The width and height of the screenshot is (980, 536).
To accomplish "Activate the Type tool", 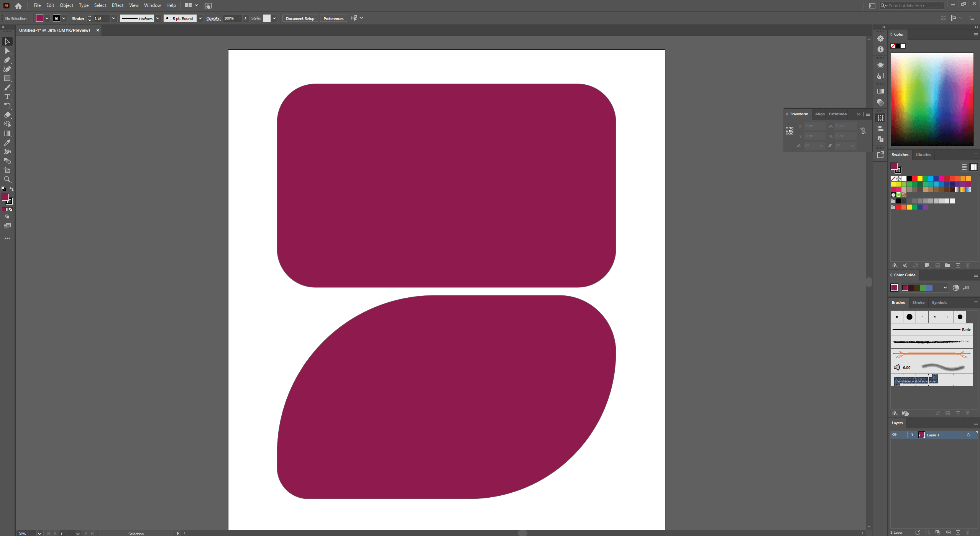I will 7,97.
